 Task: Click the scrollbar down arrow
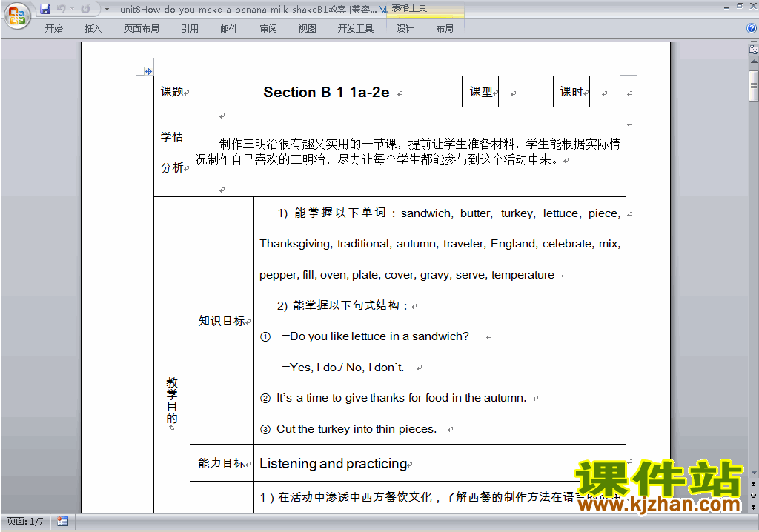tap(753, 473)
